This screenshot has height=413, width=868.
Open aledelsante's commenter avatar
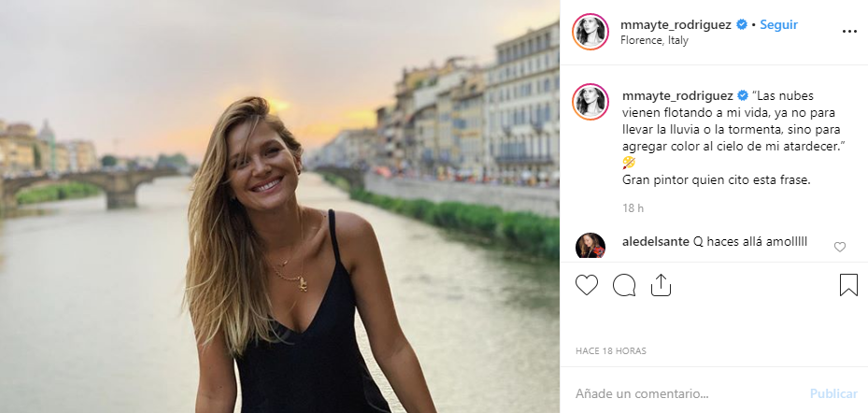point(591,247)
